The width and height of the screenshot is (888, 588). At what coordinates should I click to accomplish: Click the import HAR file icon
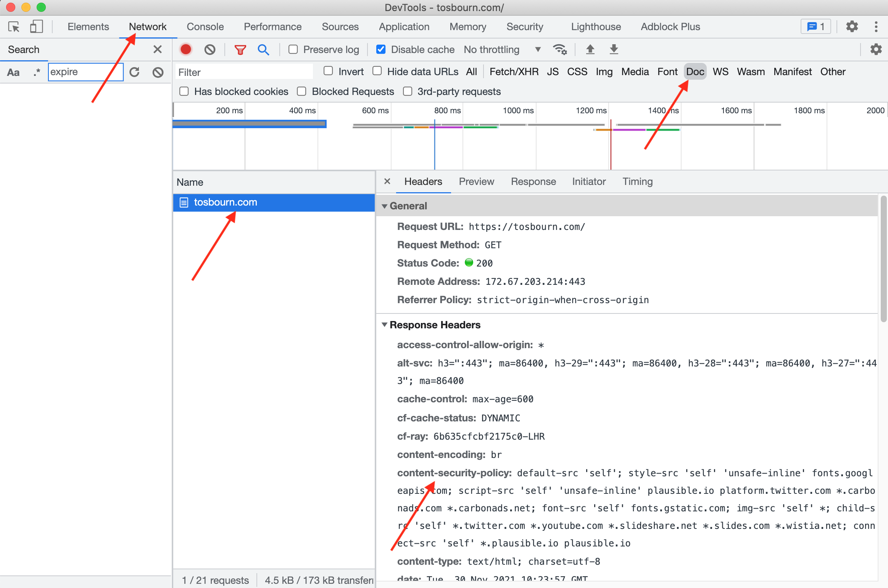click(590, 49)
